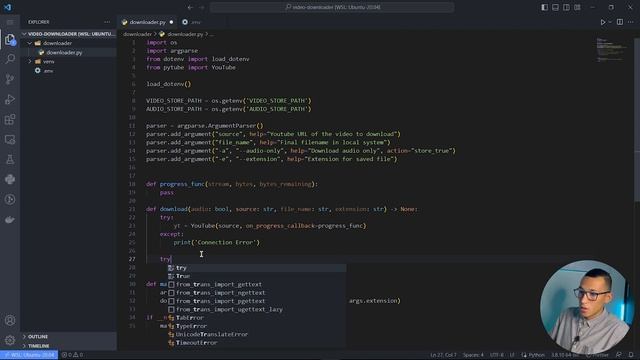
Task: Expand the TIMELINE section
Action: point(69,346)
